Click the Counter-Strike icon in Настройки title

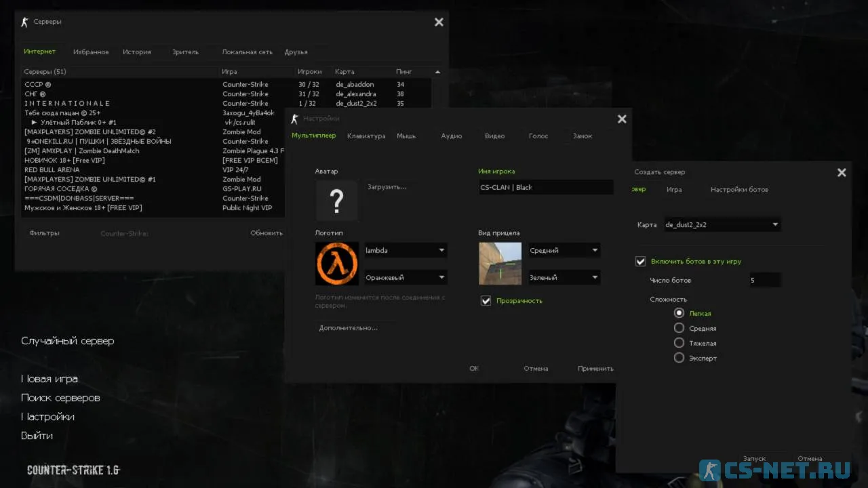coord(294,119)
